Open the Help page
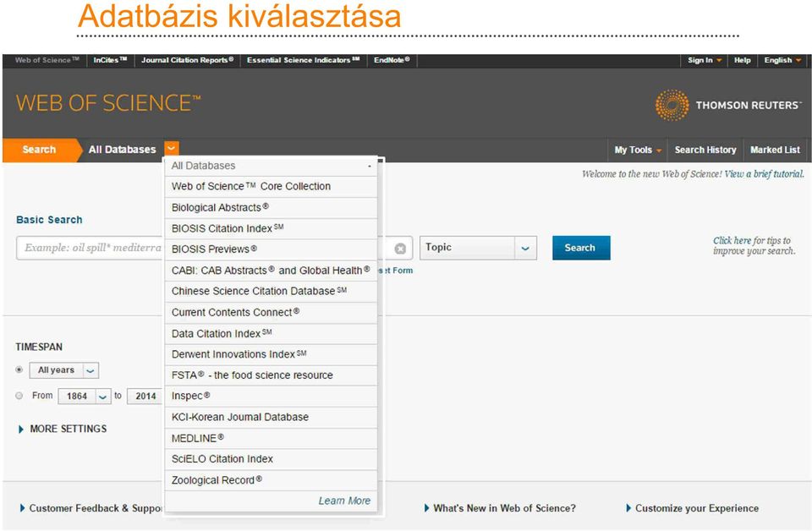Viewport: 812px width, 531px height. pyautogui.click(x=742, y=60)
